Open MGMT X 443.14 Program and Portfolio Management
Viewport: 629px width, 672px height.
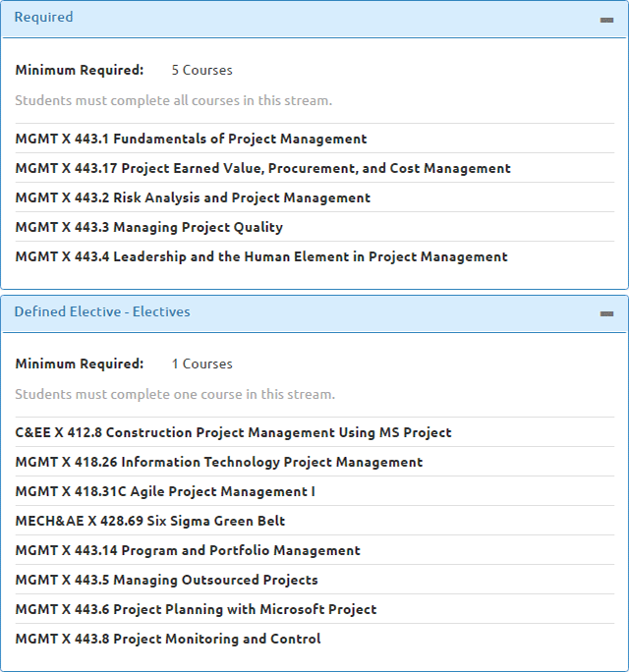188,550
